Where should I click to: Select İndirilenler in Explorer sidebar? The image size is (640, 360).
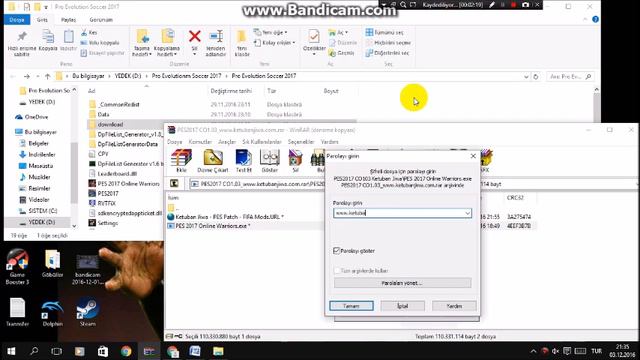[37, 155]
